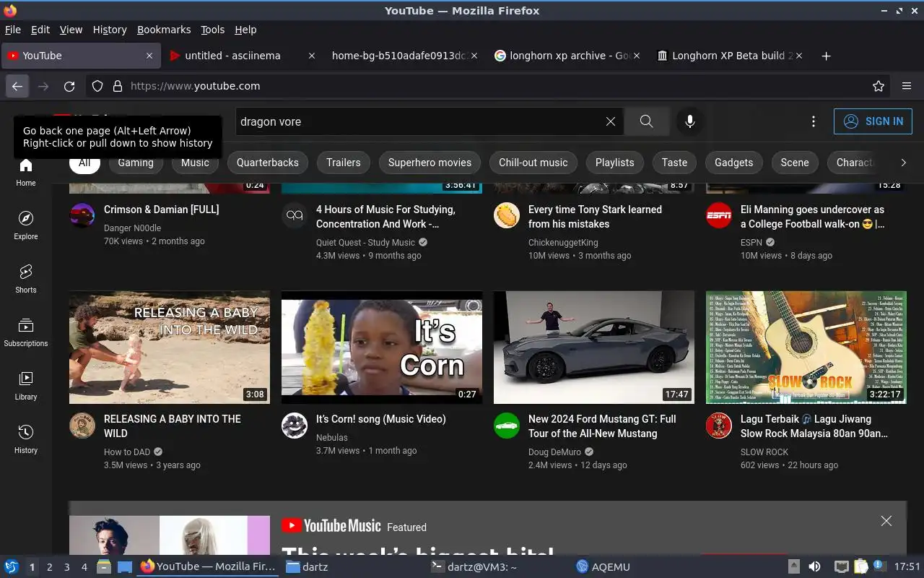Image resolution: width=924 pixels, height=578 pixels.
Task: Open Doug DeMuro channel avatar
Action: pyautogui.click(x=507, y=426)
